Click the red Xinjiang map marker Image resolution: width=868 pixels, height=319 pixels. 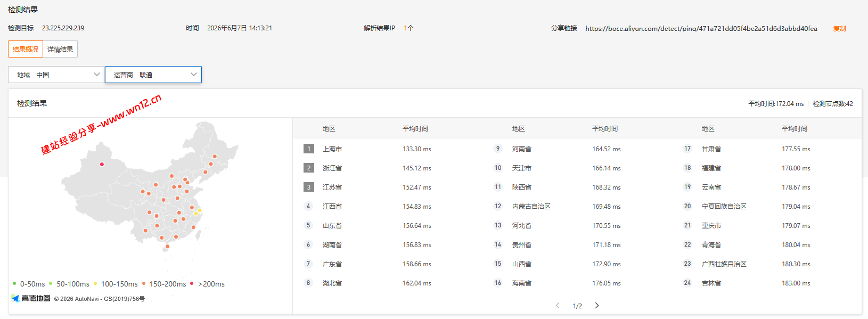click(102, 164)
